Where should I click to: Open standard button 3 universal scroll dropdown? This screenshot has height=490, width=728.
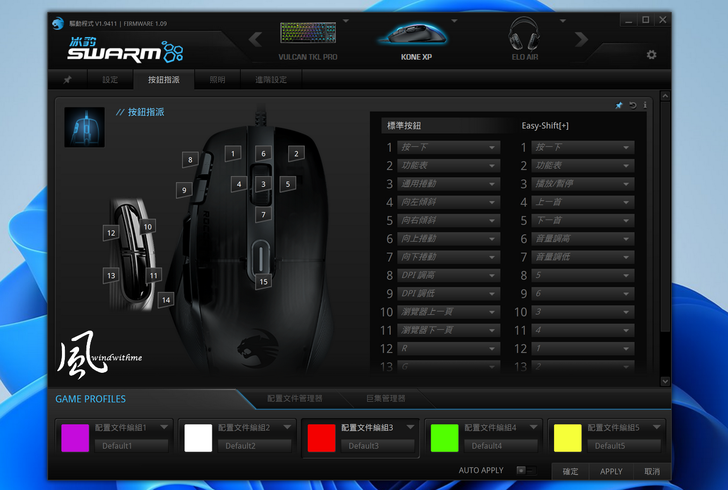coord(448,184)
